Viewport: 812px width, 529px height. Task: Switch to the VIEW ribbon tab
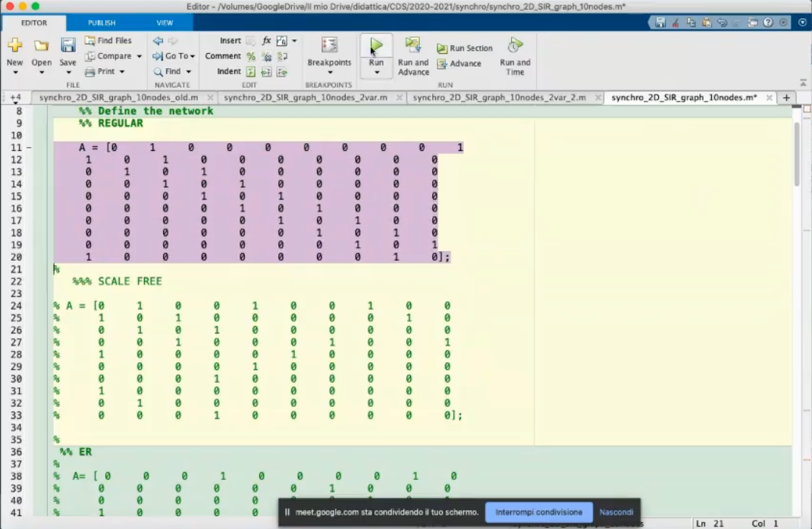click(165, 23)
